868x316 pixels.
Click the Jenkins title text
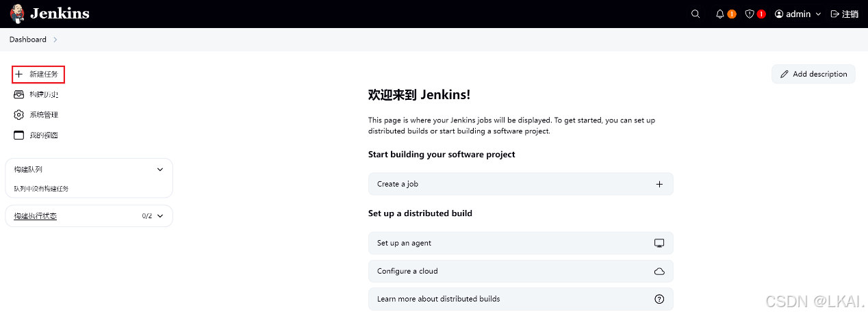60,14
